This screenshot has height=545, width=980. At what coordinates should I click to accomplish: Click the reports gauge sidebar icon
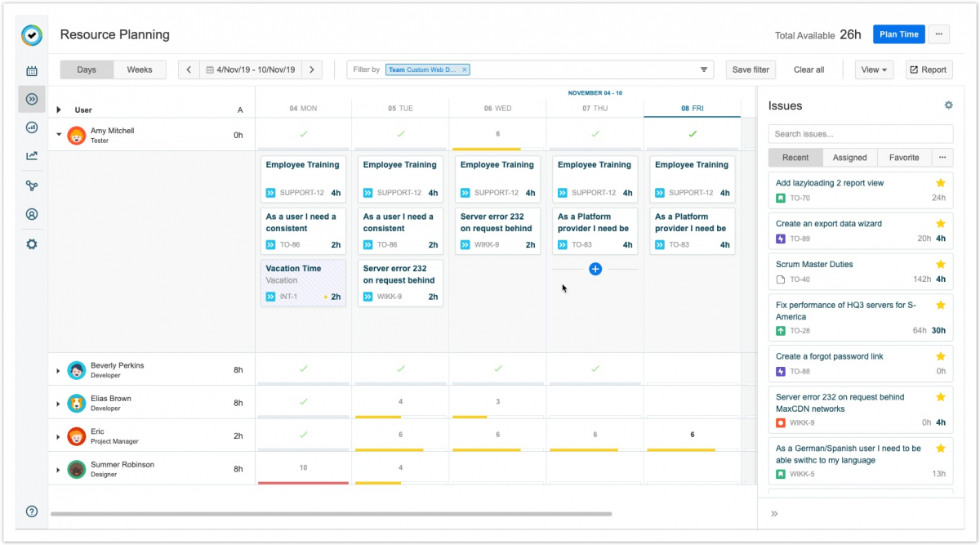pyautogui.click(x=32, y=127)
